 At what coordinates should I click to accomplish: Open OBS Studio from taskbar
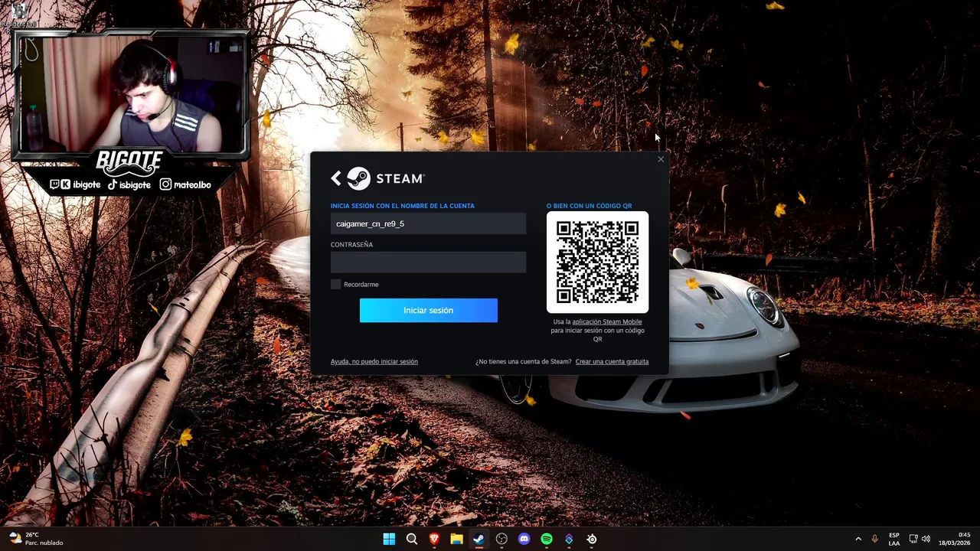pos(501,539)
